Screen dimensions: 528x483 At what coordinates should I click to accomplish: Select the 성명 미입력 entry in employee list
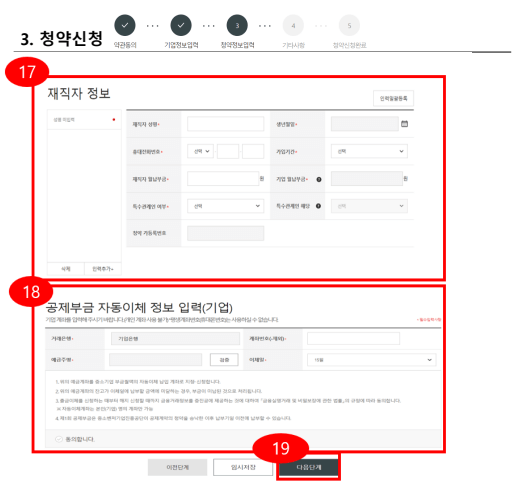click(x=84, y=120)
